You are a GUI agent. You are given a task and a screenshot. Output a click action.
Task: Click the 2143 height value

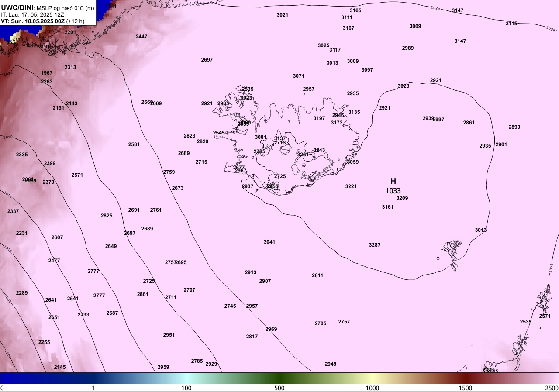[x=72, y=103]
